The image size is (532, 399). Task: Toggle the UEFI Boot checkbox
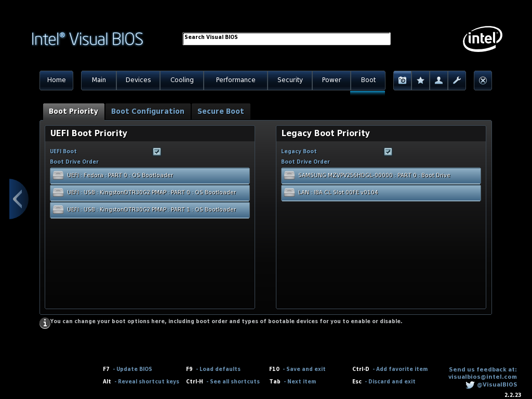[157, 152]
